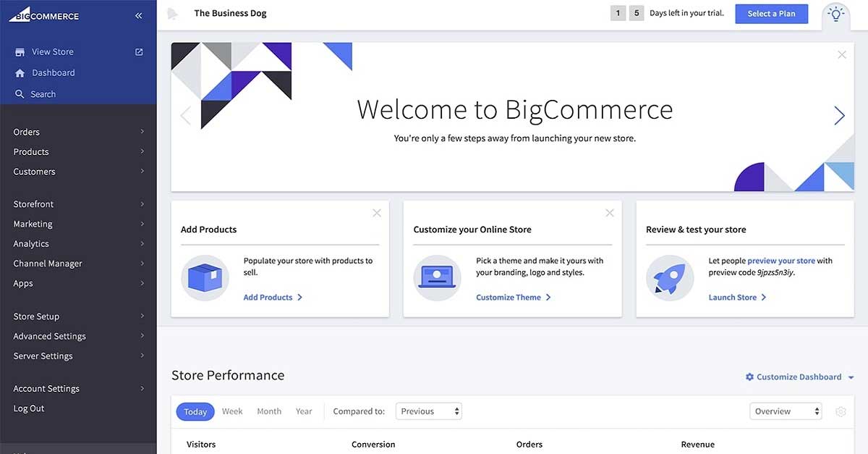
Task: Click the box icon in Add Products
Action: (205, 278)
